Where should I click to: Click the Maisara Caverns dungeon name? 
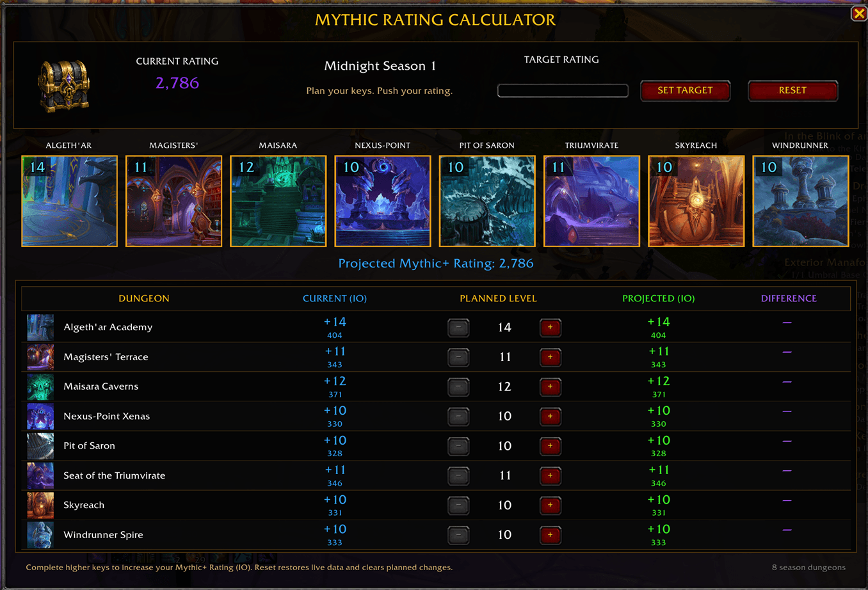[x=100, y=387]
